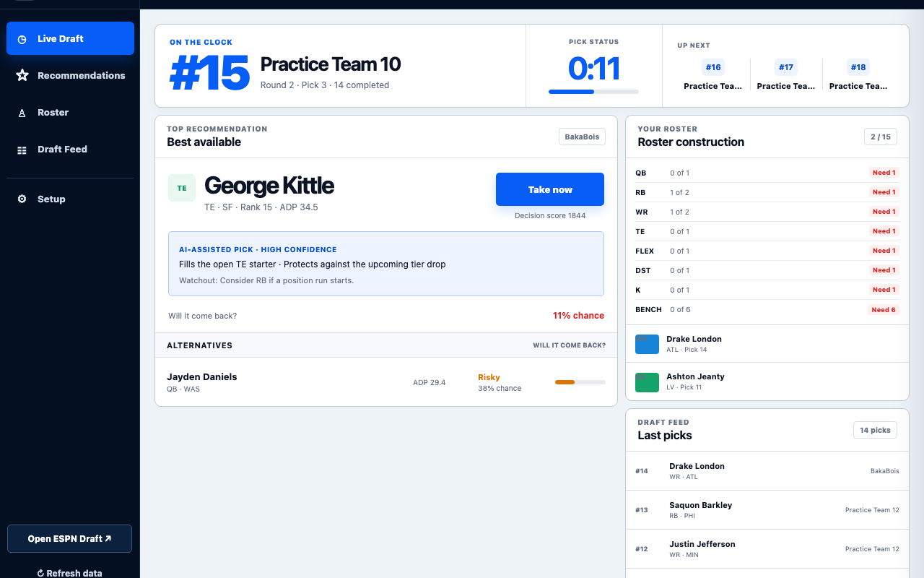The width and height of the screenshot is (924, 578).
Task: Open the Recommendations section
Action: coord(70,75)
